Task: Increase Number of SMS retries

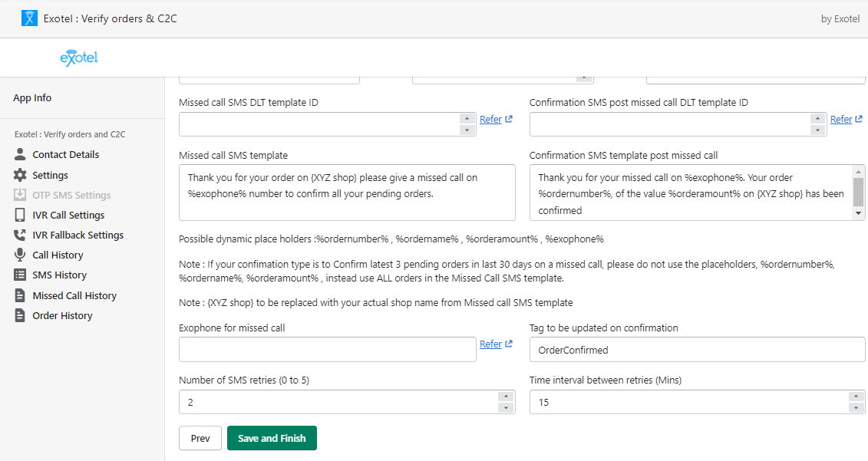Action: click(x=506, y=397)
